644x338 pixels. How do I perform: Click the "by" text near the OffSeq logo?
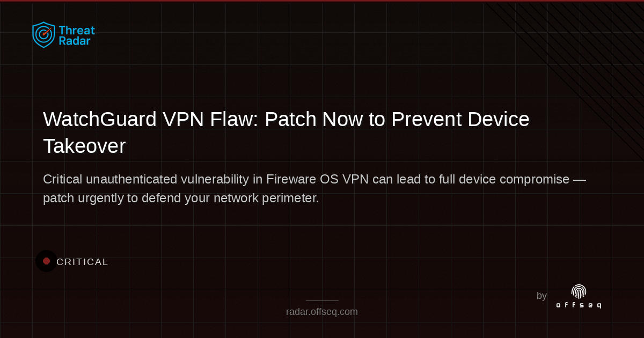(x=541, y=296)
